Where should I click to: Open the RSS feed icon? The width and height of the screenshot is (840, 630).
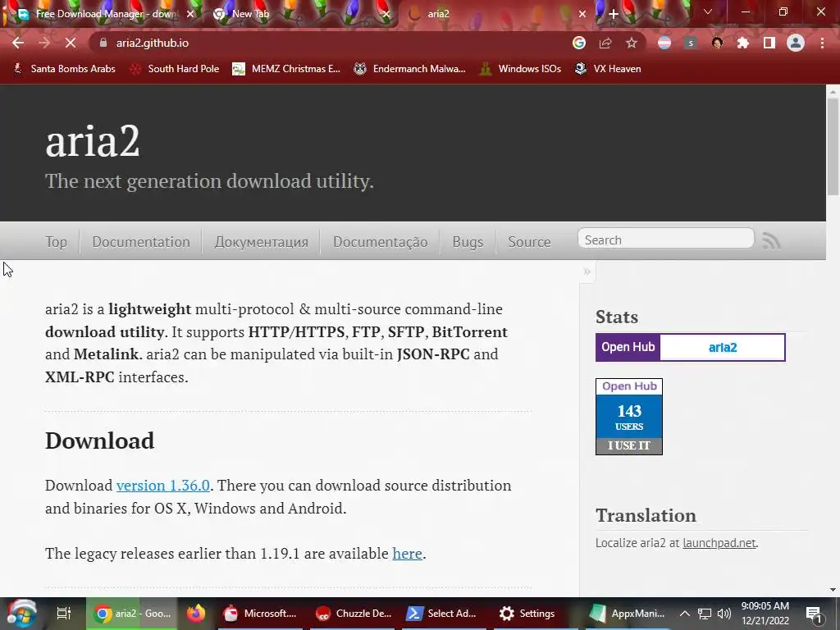pyautogui.click(x=771, y=240)
